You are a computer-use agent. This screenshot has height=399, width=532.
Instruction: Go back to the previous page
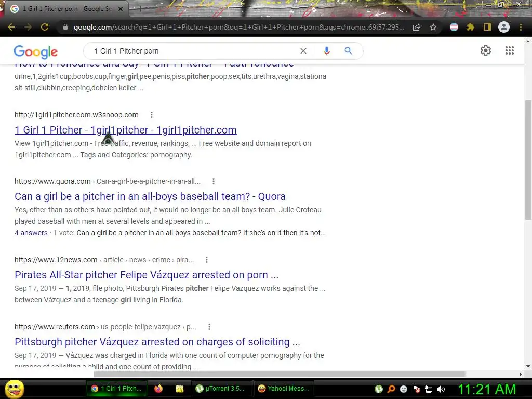click(11, 27)
